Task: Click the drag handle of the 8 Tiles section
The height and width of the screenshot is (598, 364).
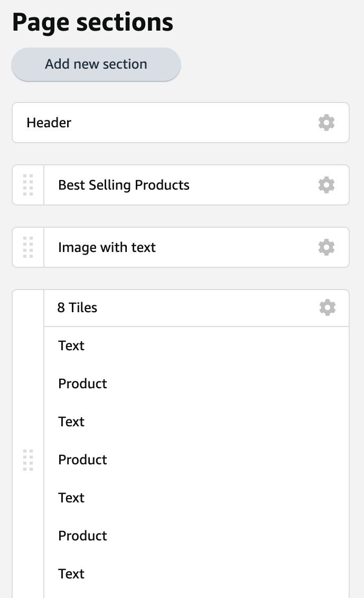Action: point(28,460)
